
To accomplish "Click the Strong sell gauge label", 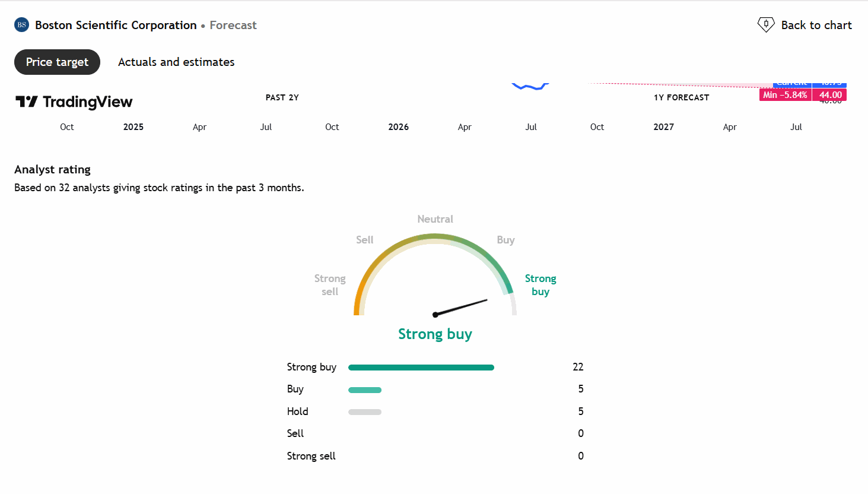I will point(330,285).
